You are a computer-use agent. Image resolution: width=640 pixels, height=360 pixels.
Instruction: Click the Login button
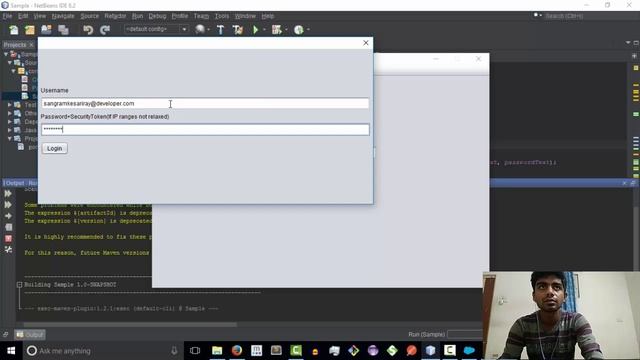click(x=54, y=148)
